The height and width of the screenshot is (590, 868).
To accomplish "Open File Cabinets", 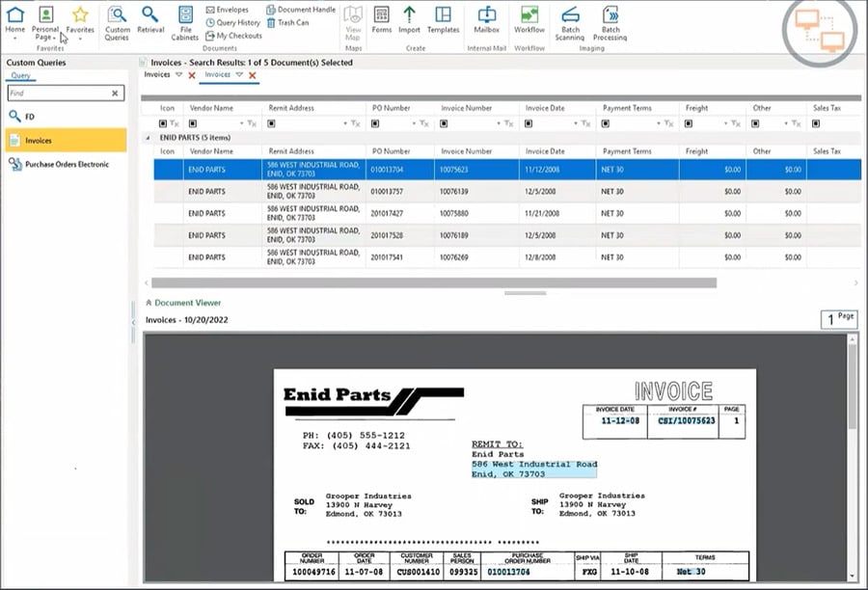I will click(x=185, y=19).
